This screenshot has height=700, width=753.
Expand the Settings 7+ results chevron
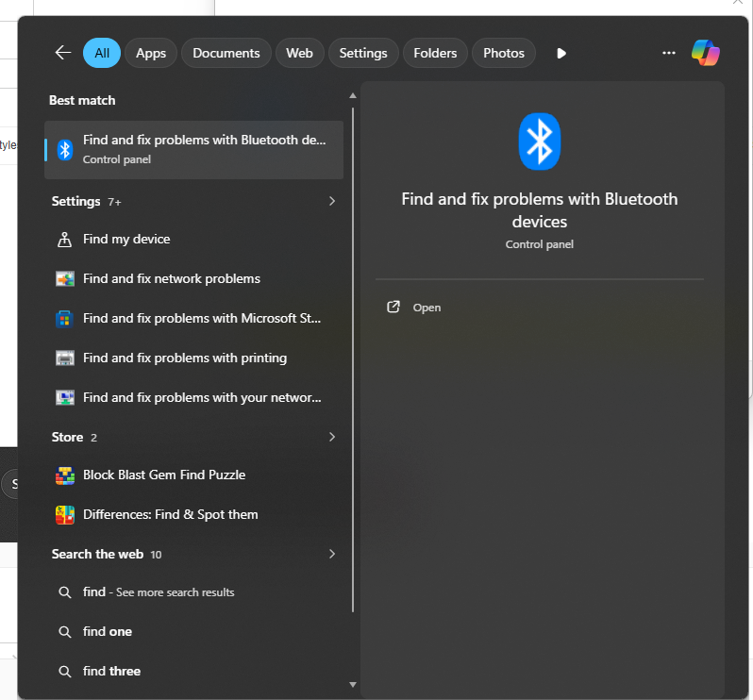[x=332, y=201]
